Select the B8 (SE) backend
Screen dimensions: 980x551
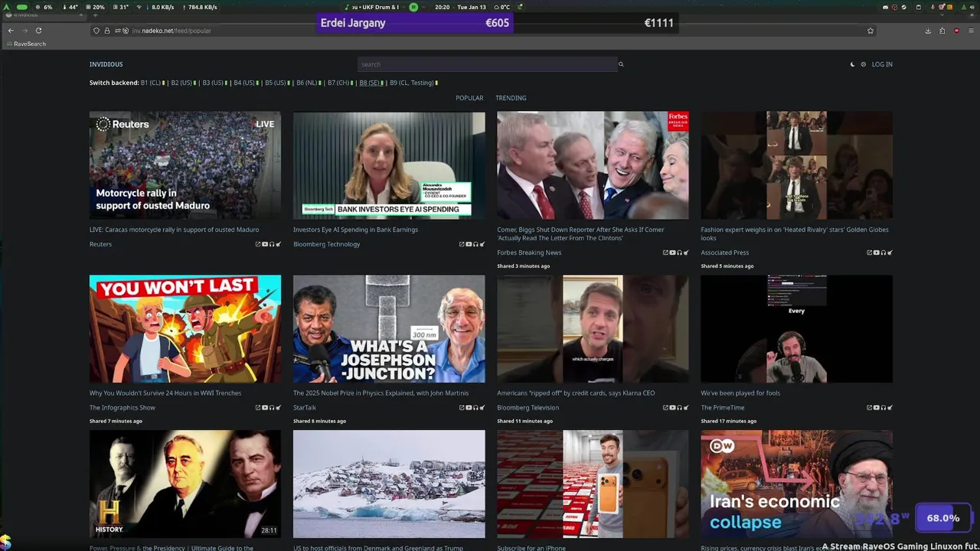370,83
